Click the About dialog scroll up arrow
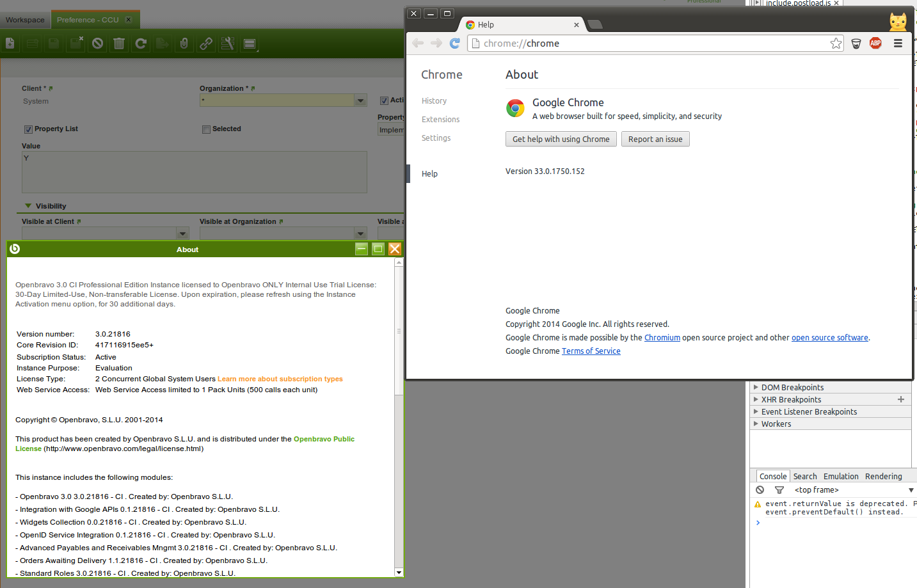This screenshot has height=588, width=917. coord(399,262)
